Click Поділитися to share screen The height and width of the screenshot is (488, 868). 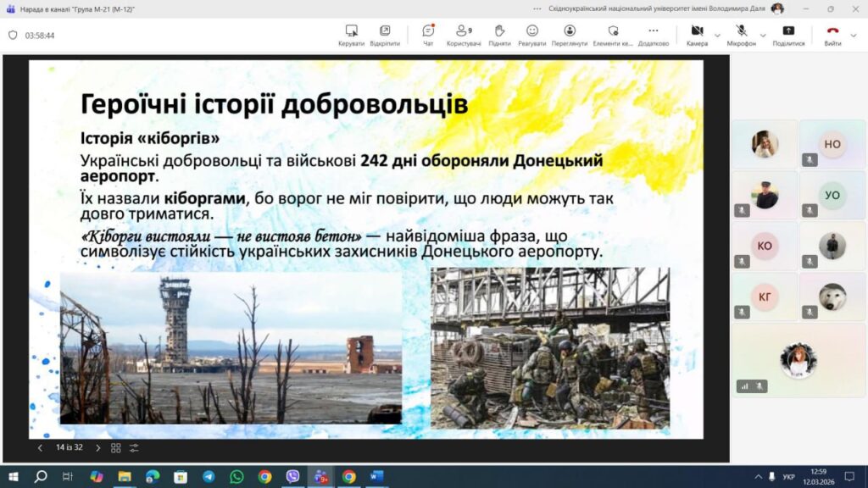point(788,35)
